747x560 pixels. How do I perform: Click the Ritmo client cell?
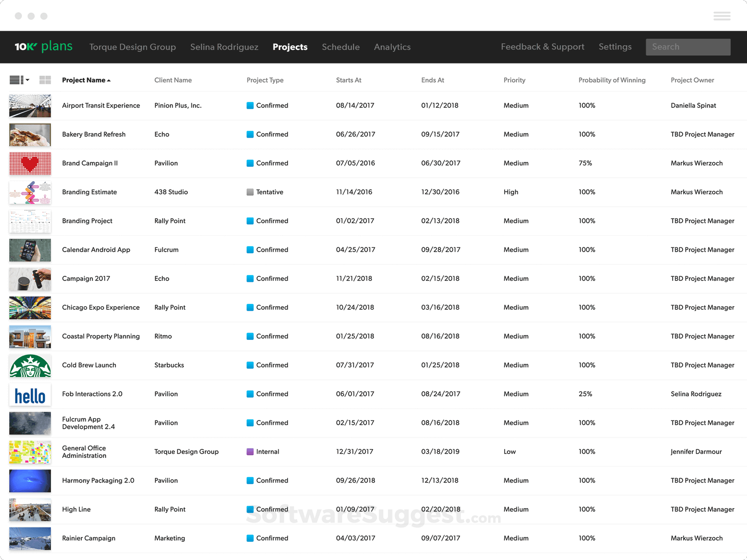coord(163,336)
